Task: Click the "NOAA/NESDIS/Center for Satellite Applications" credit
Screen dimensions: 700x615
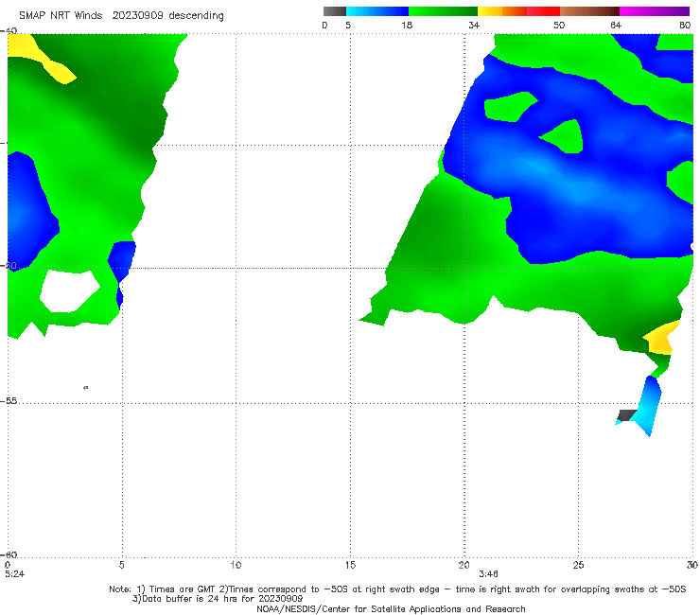Action: tap(391, 609)
